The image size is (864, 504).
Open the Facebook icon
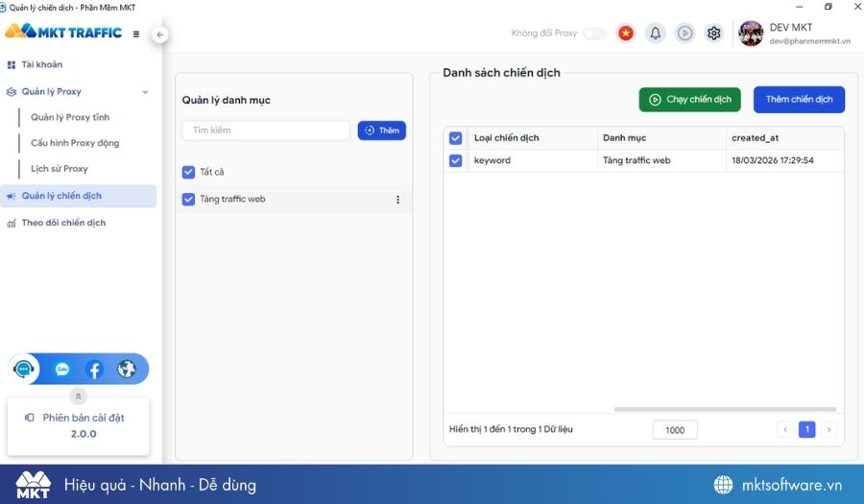point(94,369)
